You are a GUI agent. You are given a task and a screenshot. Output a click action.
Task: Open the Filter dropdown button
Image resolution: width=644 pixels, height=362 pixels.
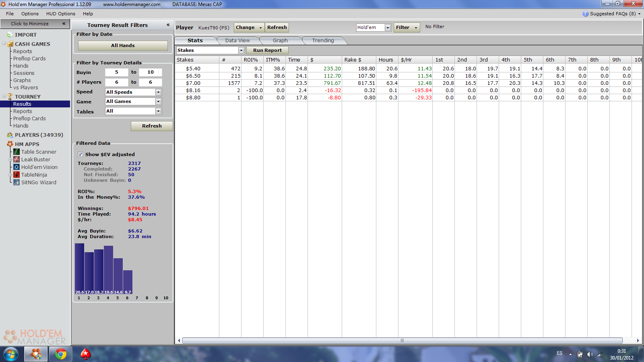(407, 27)
